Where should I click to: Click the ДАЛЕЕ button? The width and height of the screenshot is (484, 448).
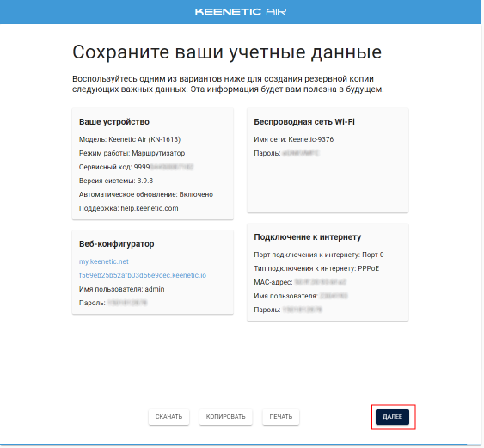[x=392, y=417]
